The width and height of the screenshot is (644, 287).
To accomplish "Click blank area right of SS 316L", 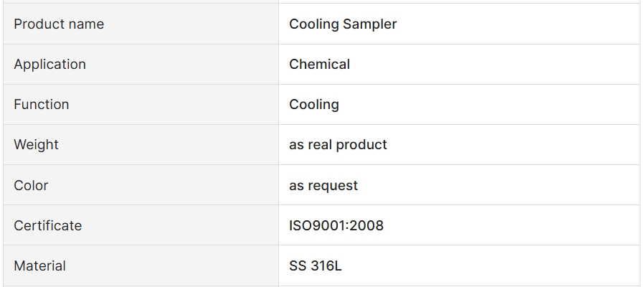I will [491, 265].
